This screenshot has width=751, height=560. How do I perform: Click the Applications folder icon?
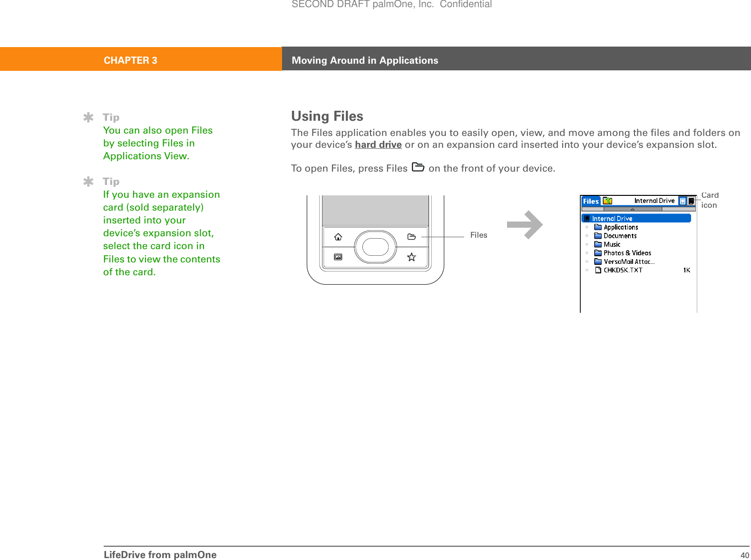598,227
